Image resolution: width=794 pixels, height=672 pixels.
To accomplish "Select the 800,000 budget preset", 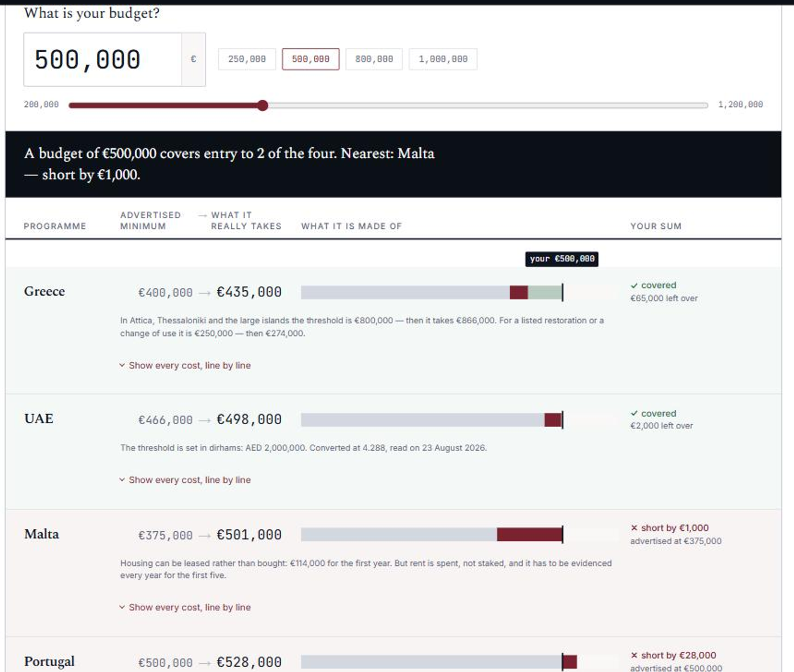I will point(374,59).
